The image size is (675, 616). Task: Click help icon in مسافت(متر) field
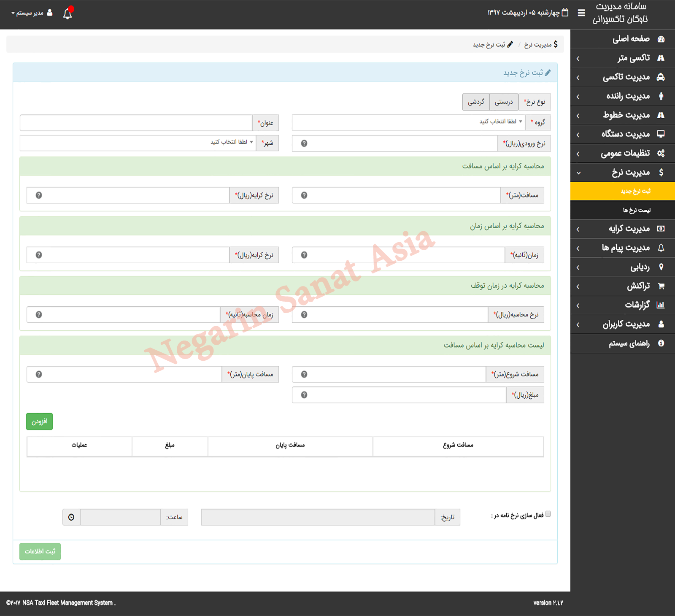click(304, 195)
